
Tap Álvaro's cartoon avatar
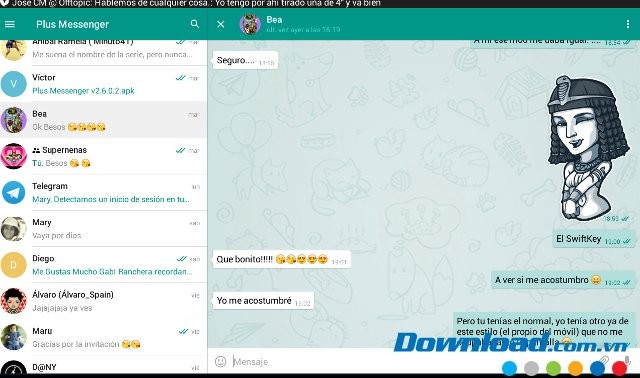point(13,301)
